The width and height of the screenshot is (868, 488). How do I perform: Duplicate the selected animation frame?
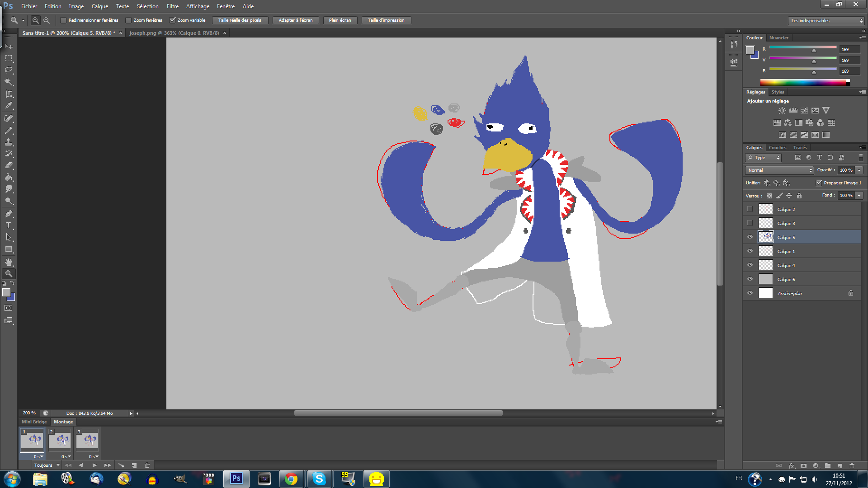pos(134,465)
